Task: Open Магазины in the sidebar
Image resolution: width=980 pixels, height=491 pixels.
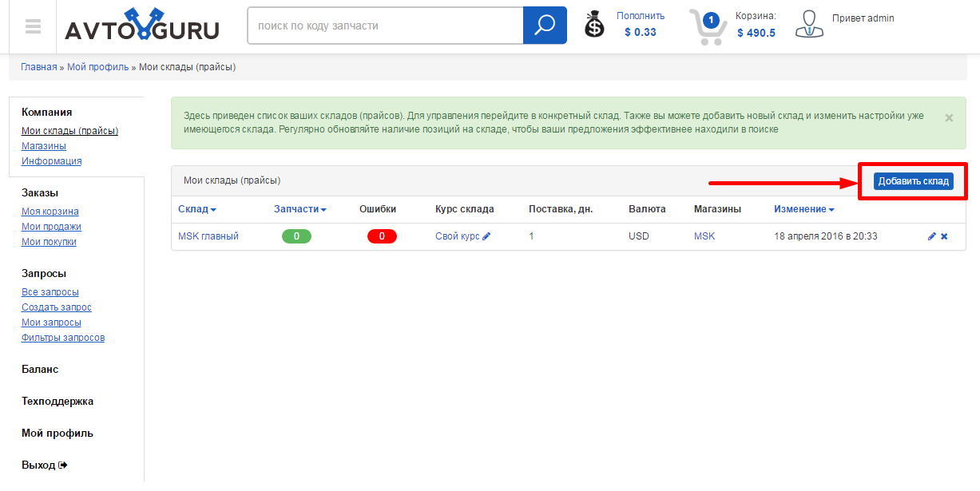Action: (44, 146)
